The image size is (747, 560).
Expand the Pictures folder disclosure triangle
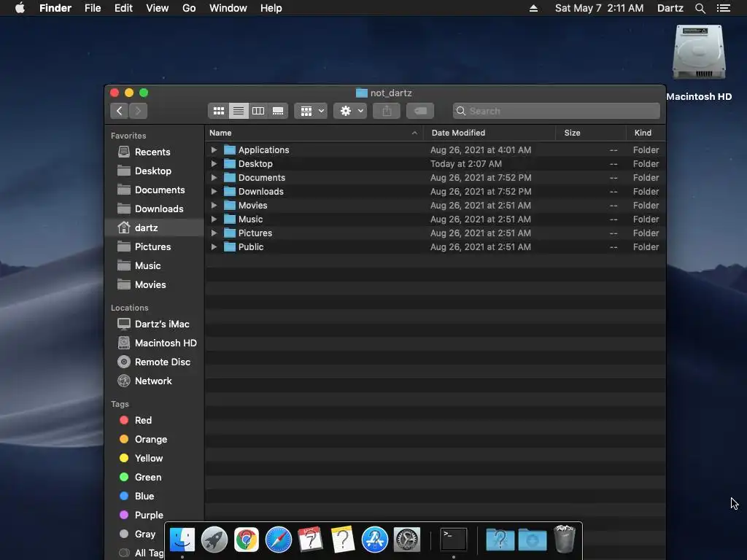pos(214,233)
